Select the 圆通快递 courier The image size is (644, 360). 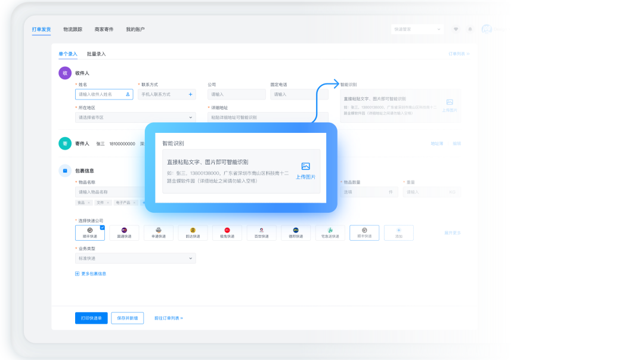click(x=125, y=232)
